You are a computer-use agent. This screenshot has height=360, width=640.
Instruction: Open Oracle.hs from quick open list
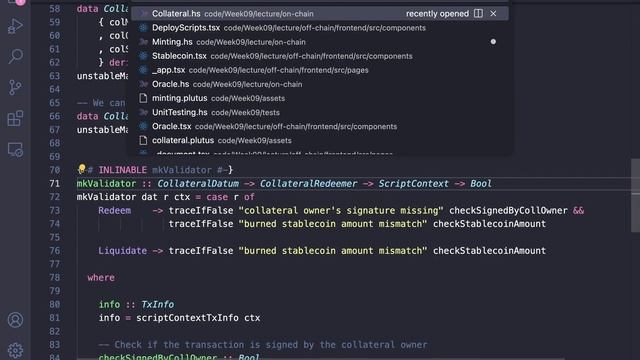click(x=320, y=84)
